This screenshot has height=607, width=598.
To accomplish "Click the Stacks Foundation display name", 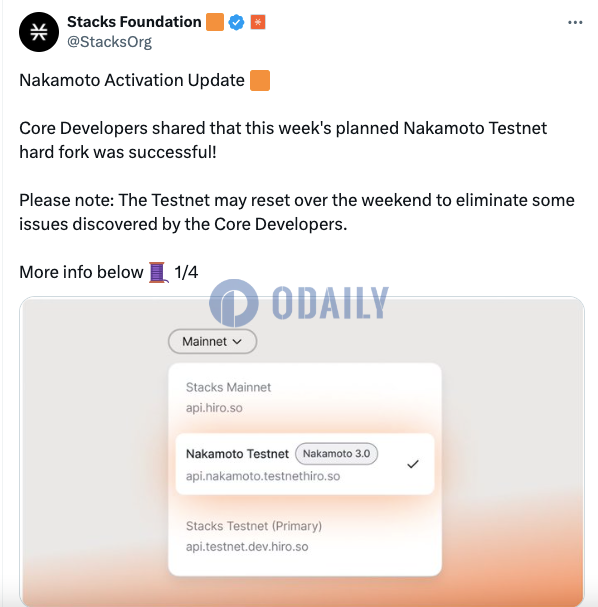I will point(134,22).
